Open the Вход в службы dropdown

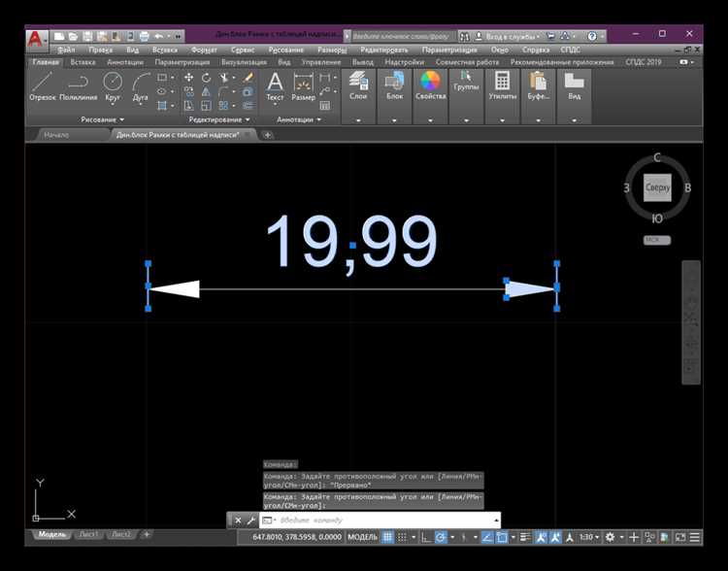pos(513,36)
